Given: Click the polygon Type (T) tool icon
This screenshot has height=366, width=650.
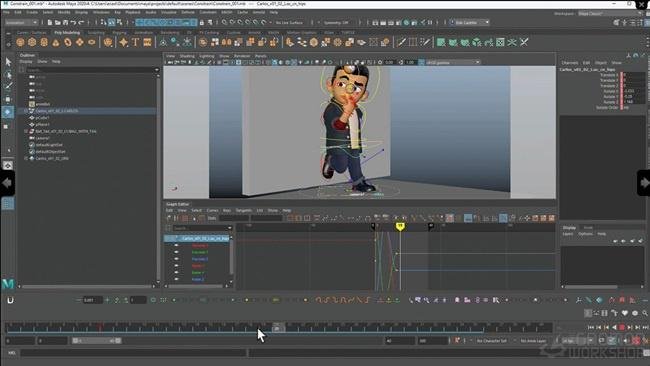Looking at the screenshot, I should (x=135, y=42).
